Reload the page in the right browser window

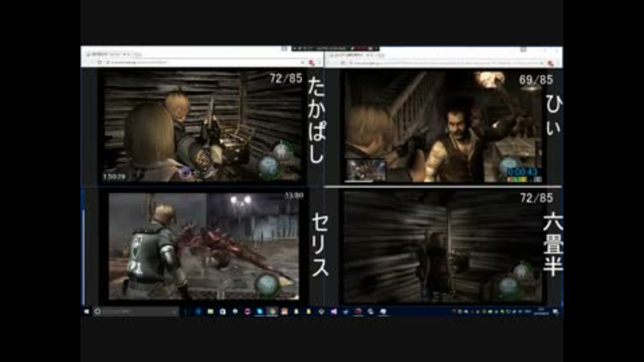pos(343,63)
